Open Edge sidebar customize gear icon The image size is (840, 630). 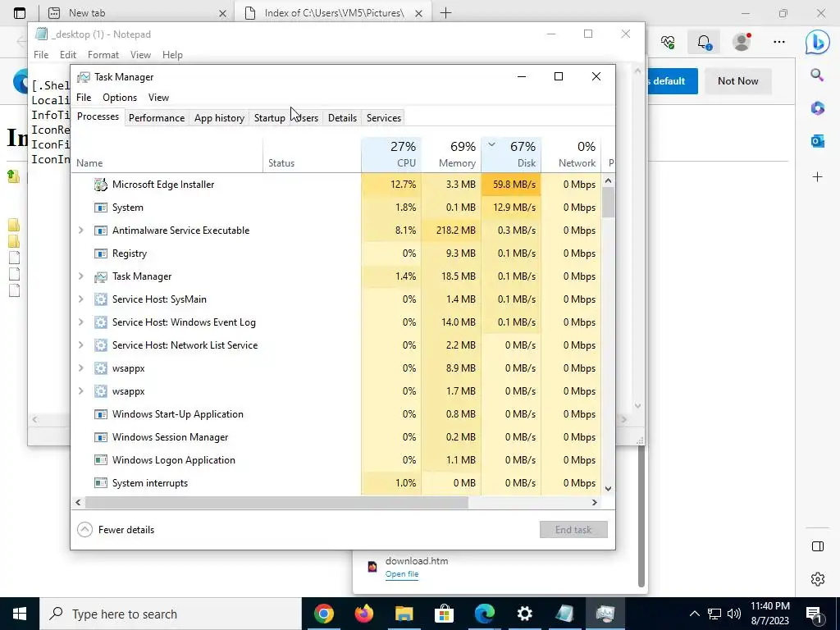click(x=818, y=579)
